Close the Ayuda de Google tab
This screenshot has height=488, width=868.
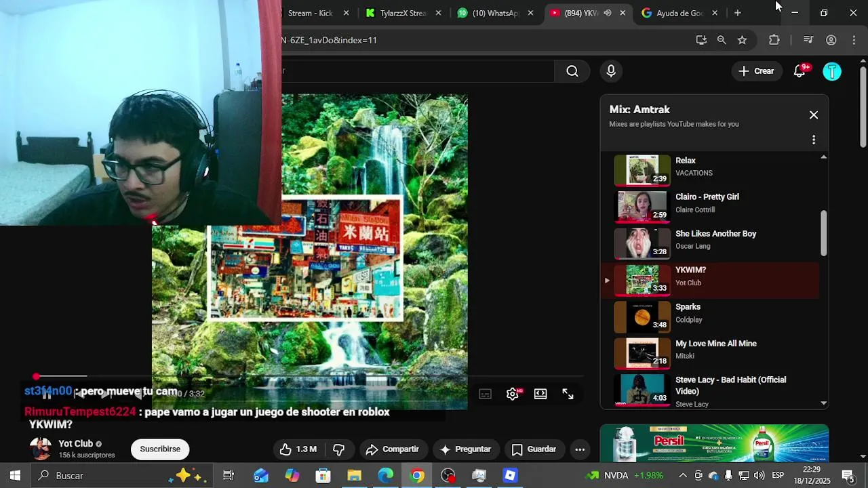[714, 13]
